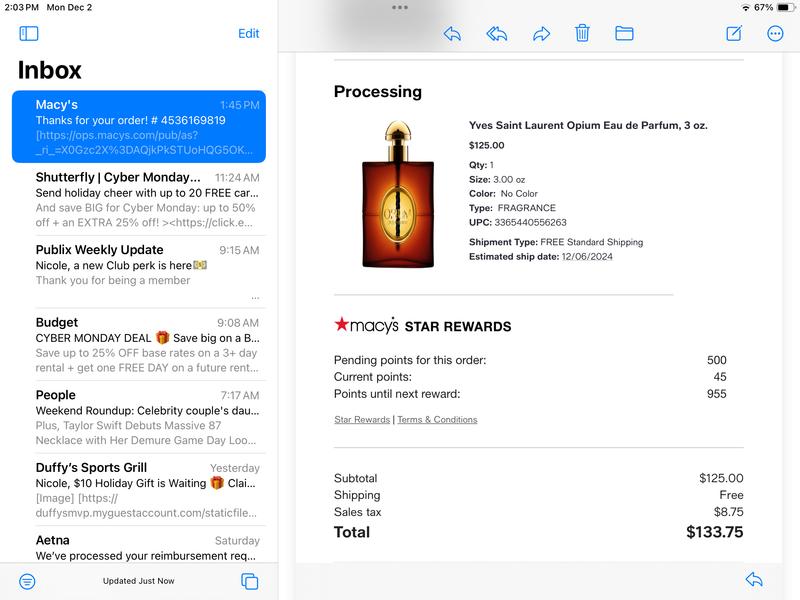
Task: Compose a new message
Action: [734, 34]
